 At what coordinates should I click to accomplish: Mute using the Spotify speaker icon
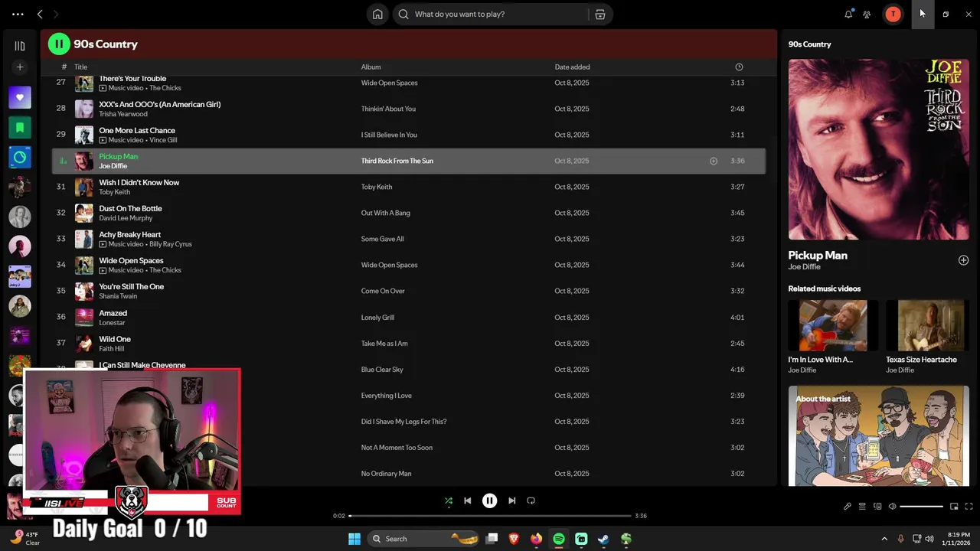tap(892, 507)
